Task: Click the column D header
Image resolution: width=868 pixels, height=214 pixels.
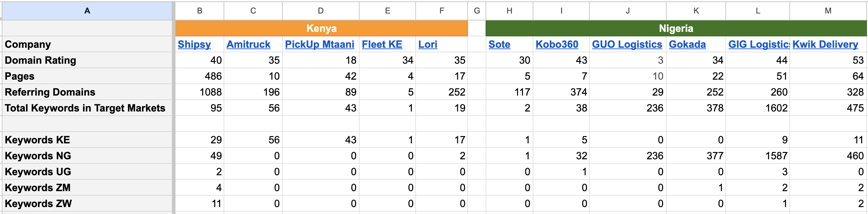Action: (320, 11)
